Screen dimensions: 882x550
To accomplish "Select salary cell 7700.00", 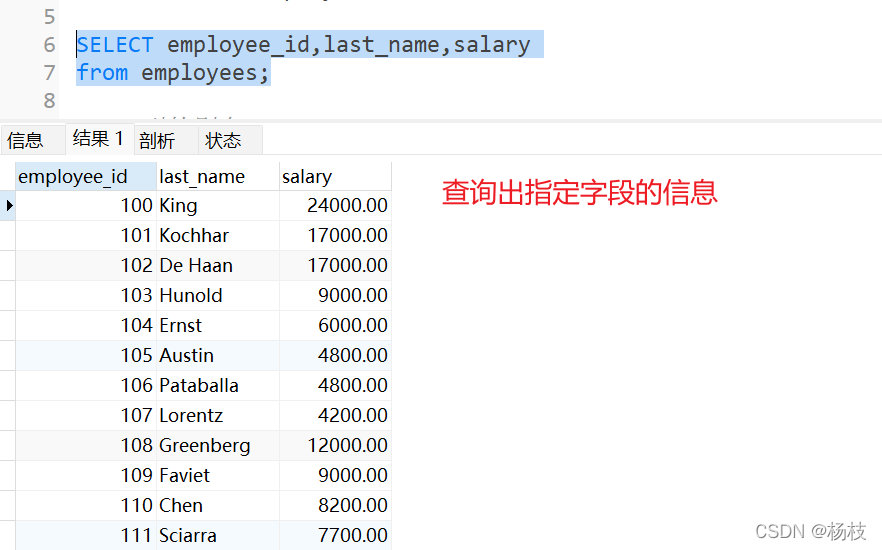I will click(x=335, y=535).
